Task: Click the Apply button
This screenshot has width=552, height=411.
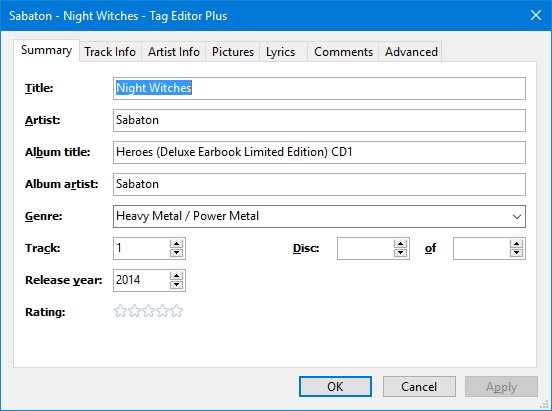Action: [x=501, y=387]
